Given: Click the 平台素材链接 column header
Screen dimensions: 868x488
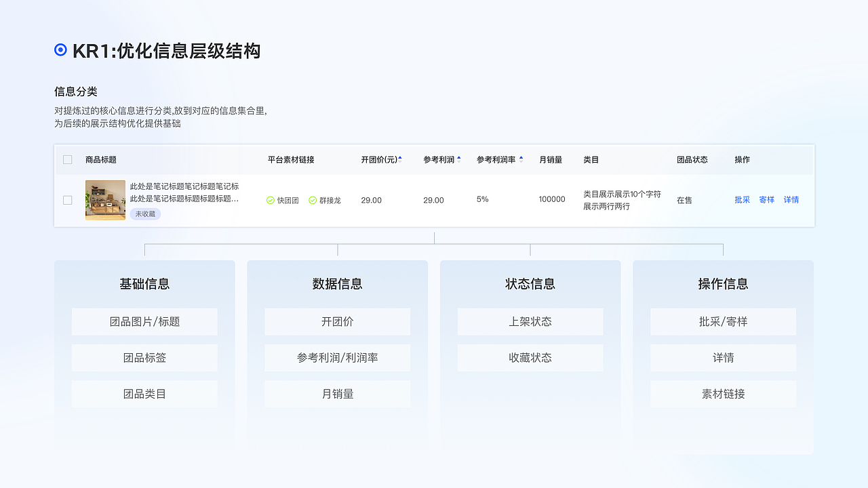Looking at the screenshot, I should click(x=291, y=160).
